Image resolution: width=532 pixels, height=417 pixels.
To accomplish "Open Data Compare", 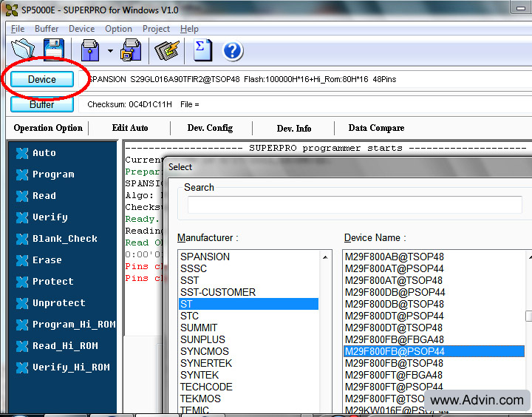I will coord(376,128).
